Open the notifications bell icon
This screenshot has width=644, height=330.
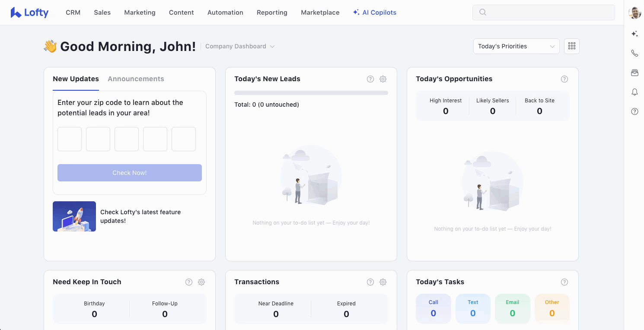634,92
